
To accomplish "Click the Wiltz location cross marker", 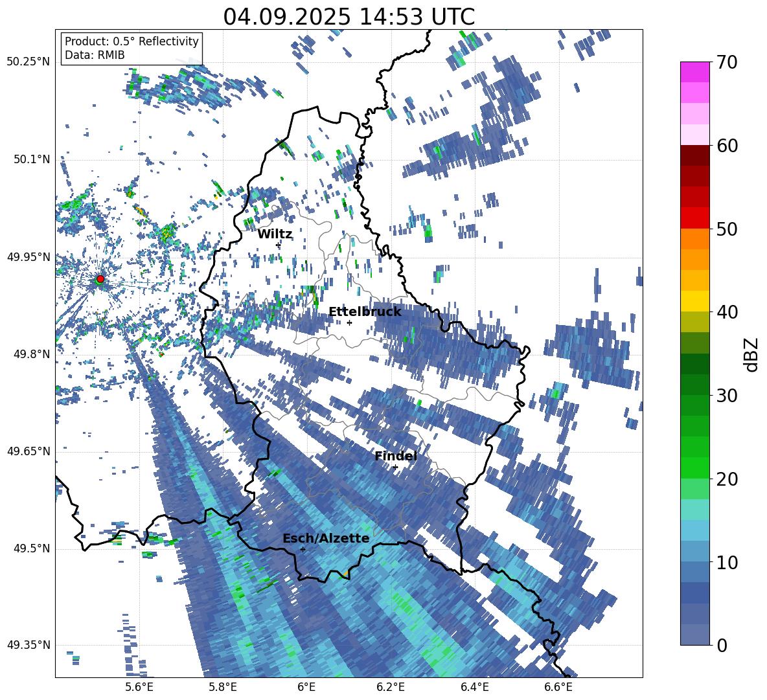I will [279, 245].
